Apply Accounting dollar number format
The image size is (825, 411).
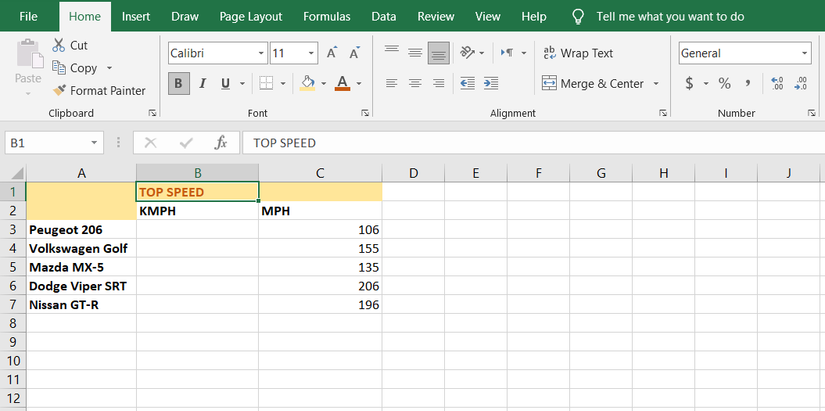pos(689,83)
